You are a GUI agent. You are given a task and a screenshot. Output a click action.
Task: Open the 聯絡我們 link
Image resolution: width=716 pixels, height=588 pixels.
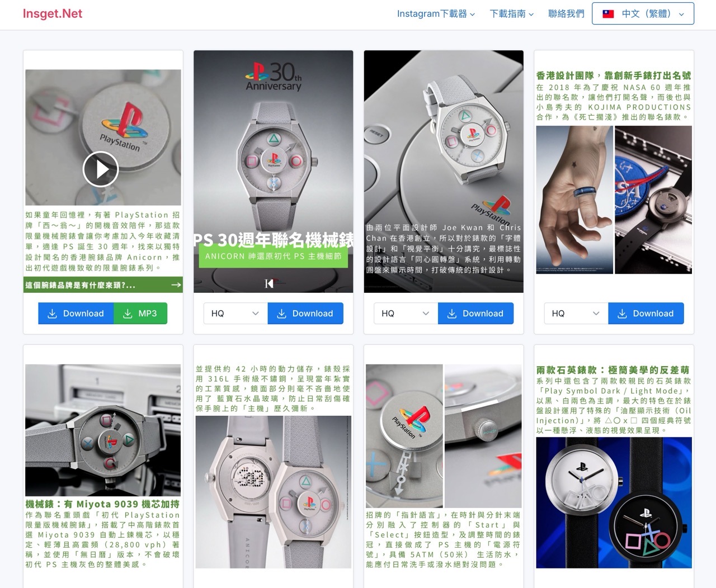tap(566, 14)
